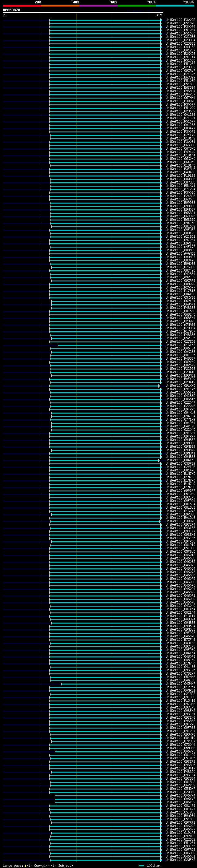Pick the UniRef100_Q7Y1Y0 hit row label
The height and width of the screenshot is (868, 197).
(x=180, y=135)
